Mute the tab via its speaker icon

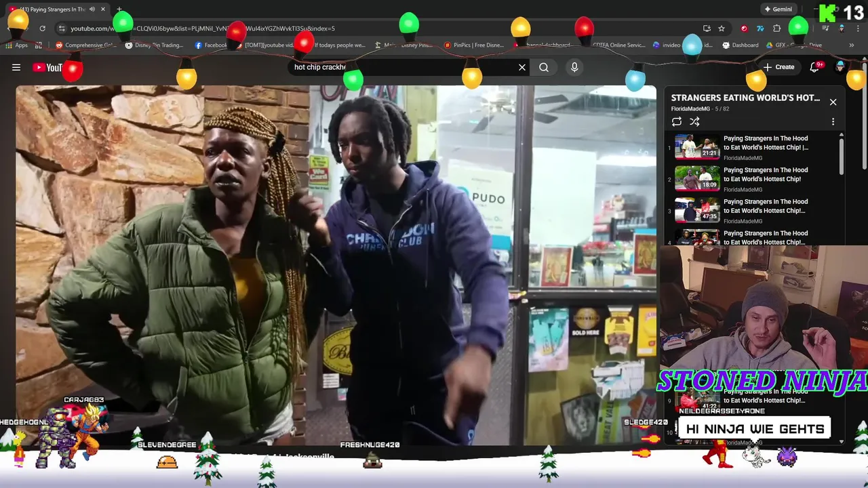coord(92,9)
